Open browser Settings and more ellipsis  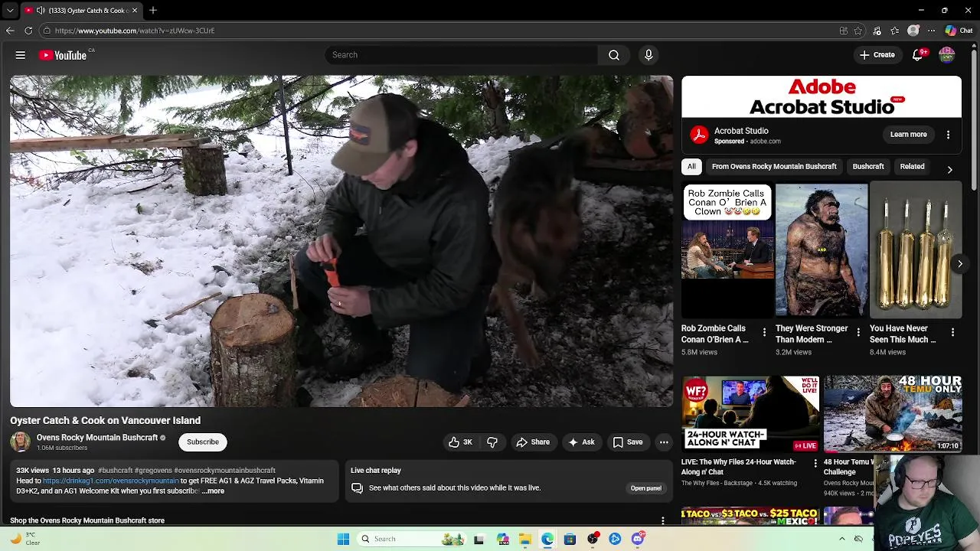coord(931,31)
